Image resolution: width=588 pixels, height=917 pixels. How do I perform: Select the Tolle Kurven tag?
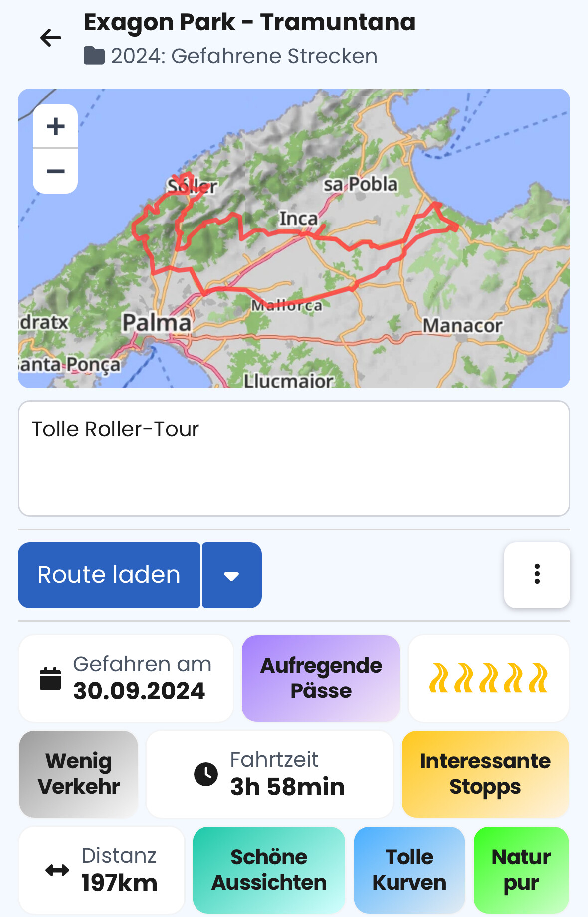pos(409,870)
